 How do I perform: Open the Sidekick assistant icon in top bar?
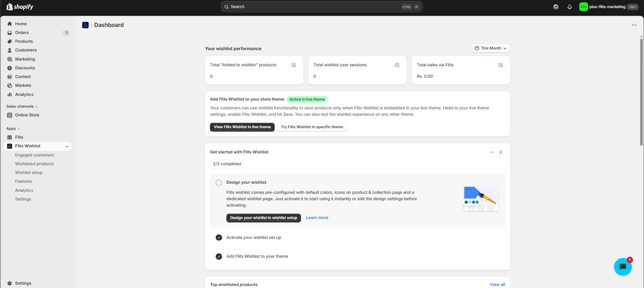pos(556,7)
